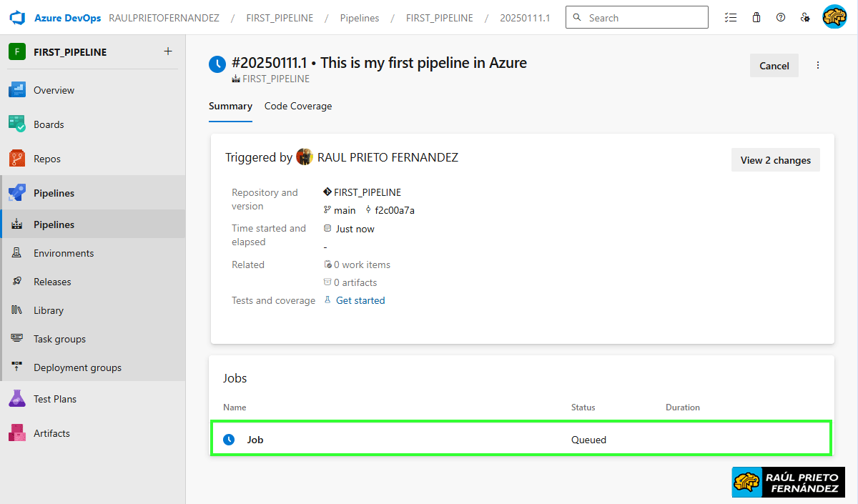Expand the Pipelines section in sidebar
858x504 pixels.
[54, 193]
